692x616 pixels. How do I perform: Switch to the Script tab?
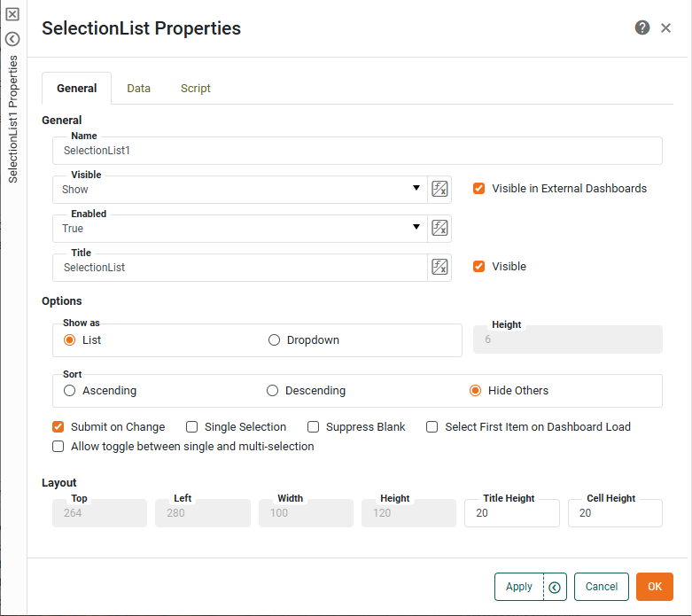pos(196,89)
